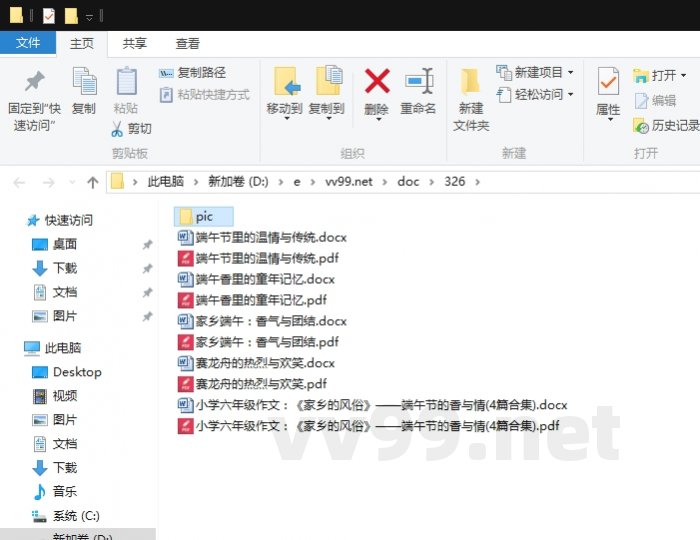Open 系统 (C:) drive
This screenshot has width=700, height=540.
(66, 516)
